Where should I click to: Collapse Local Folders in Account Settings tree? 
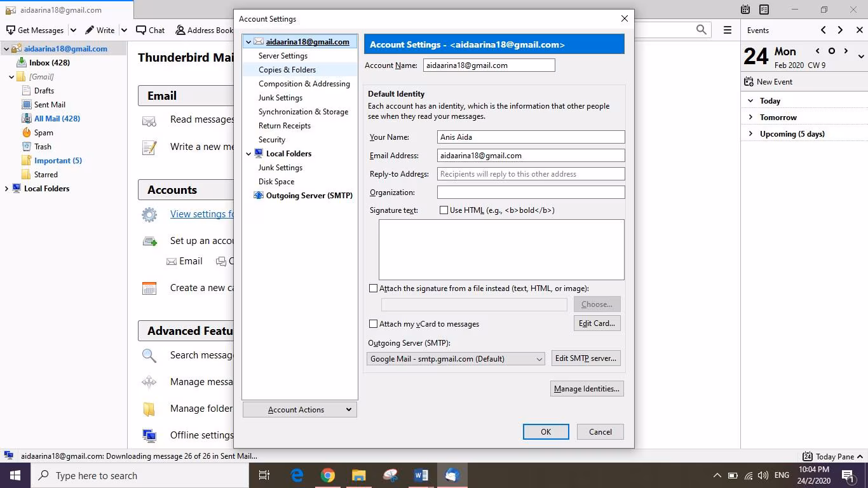click(x=248, y=154)
